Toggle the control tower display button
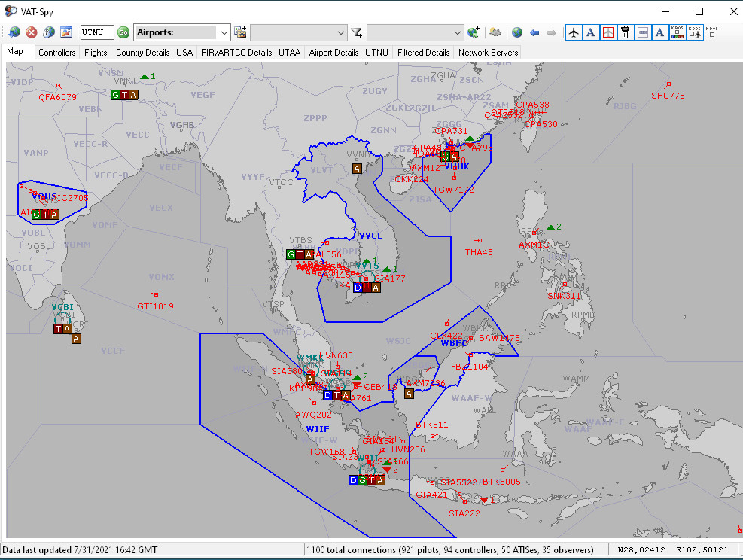 coord(625,32)
